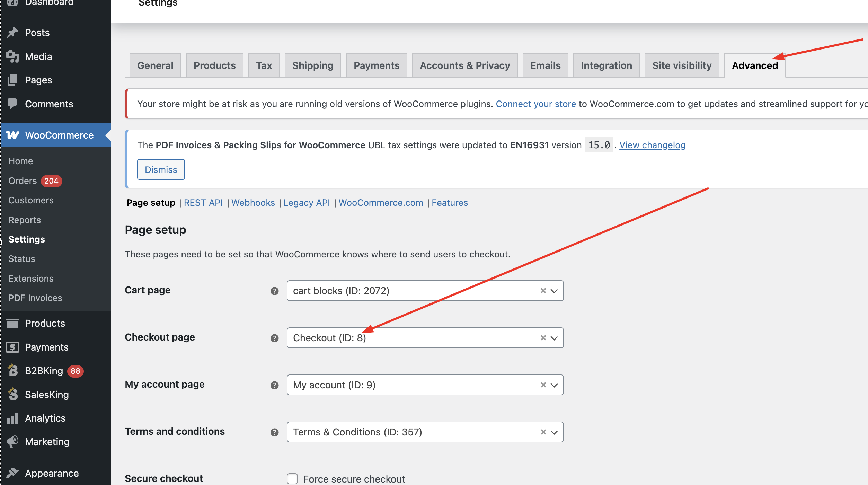Clear the My account page selection
Screen dimensions: 868x485
(x=543, y=385)
